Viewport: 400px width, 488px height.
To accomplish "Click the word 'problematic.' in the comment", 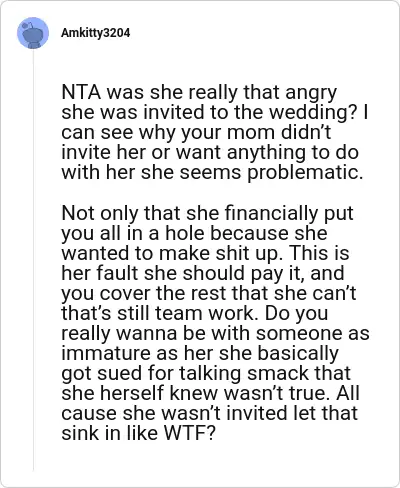I will (x=305, y=173).
